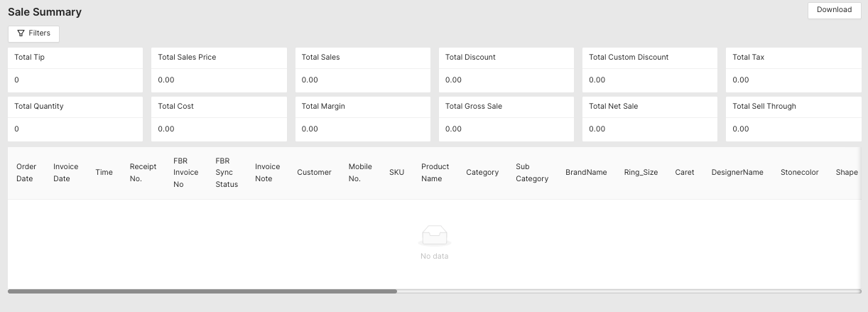Select the Invoice Date column header

click(65, 173)
